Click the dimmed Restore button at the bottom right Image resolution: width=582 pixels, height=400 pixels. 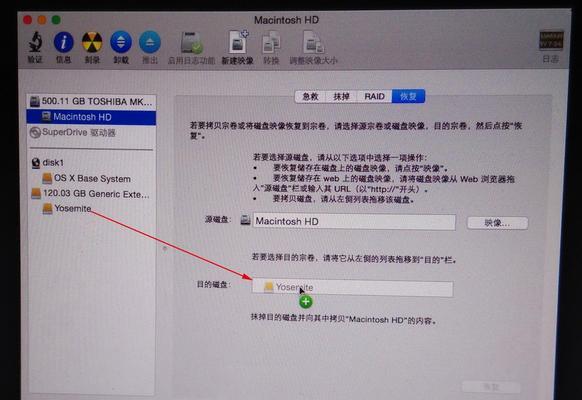[x=491, y=387]
